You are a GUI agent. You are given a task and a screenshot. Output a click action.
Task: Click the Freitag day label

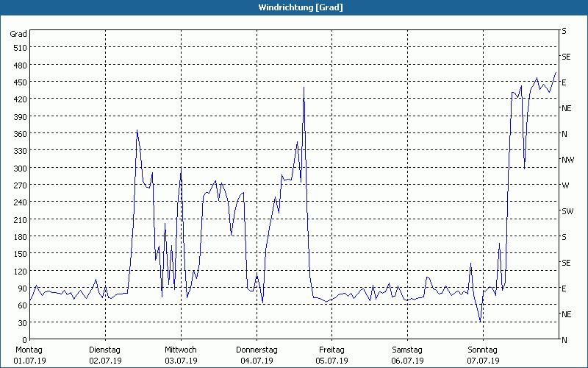331,350
